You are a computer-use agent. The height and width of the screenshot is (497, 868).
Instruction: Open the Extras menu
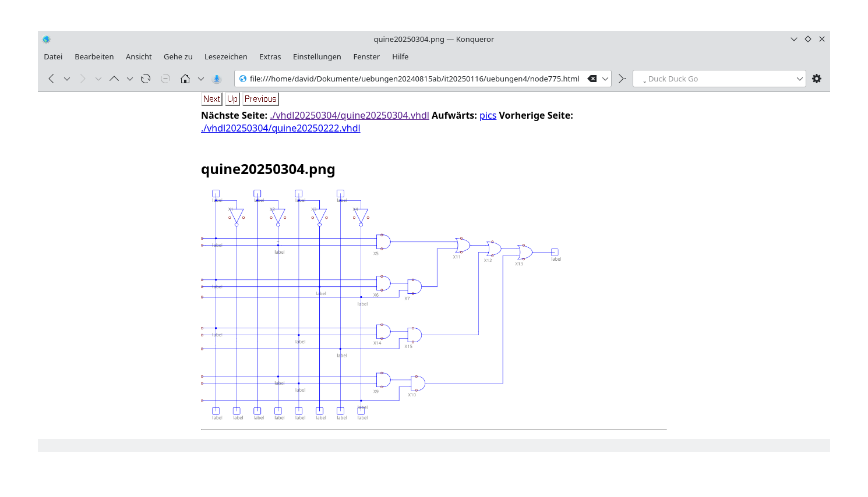click(x=270, y=56)
